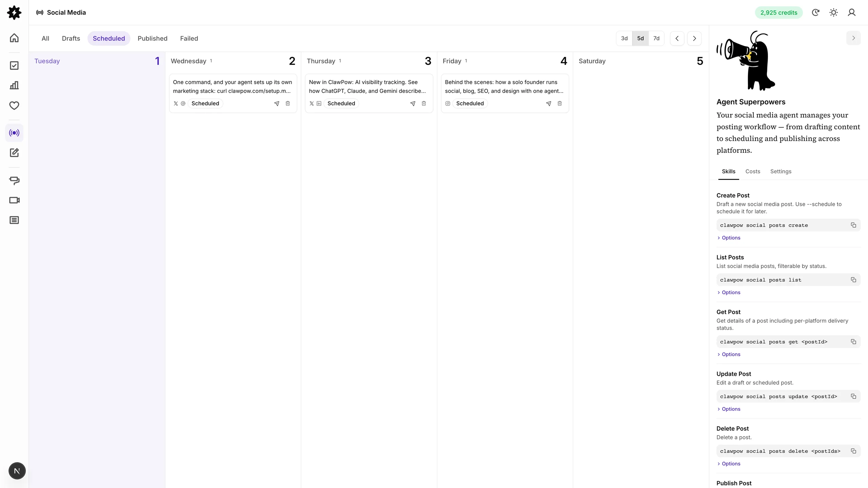Go to next calendar days
This screenshot has width=868, height=488.
(694, 38)
